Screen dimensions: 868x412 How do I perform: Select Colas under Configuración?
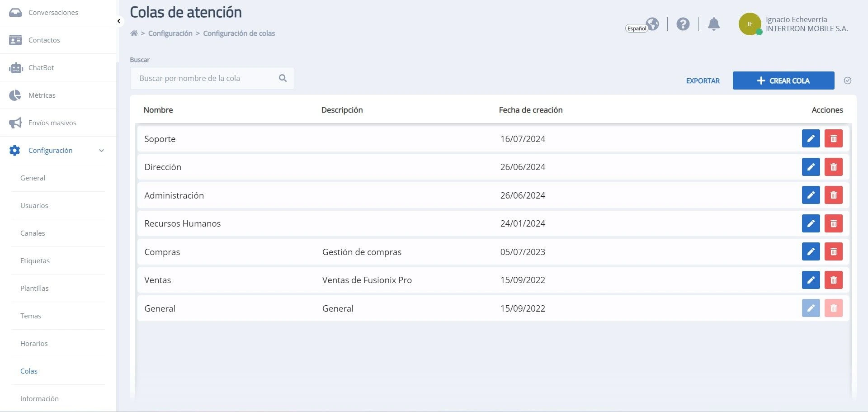click(29, 371)
